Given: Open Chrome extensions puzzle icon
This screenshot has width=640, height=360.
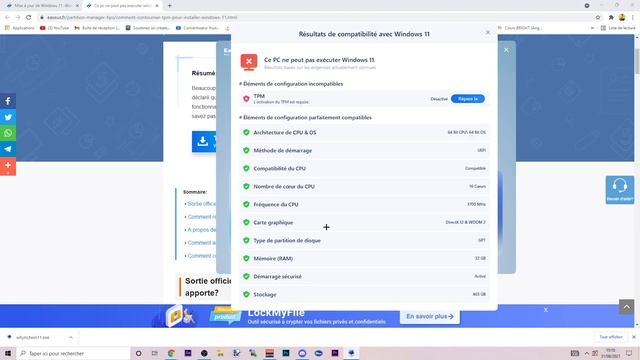Looking at the screenshot, I should pos(611,17).
